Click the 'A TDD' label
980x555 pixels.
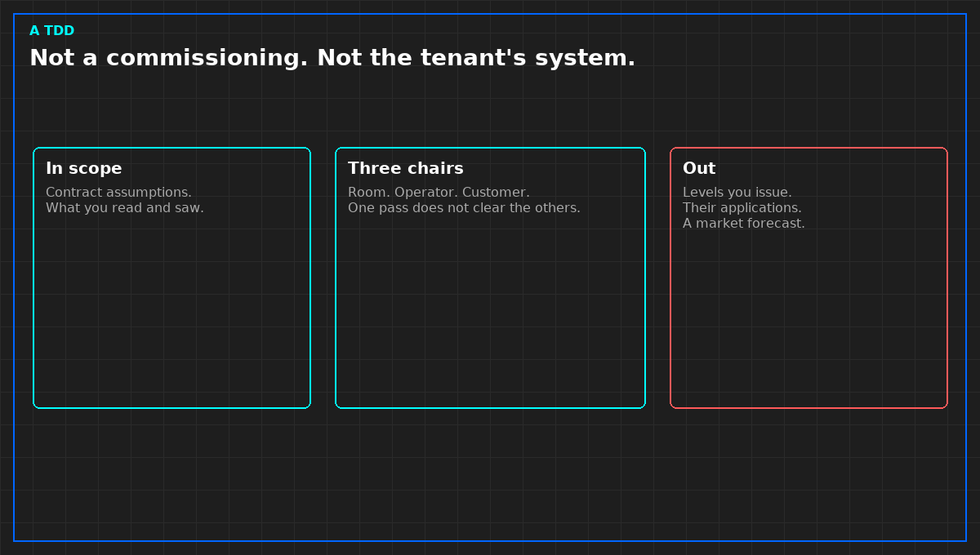tap(51, 31)
